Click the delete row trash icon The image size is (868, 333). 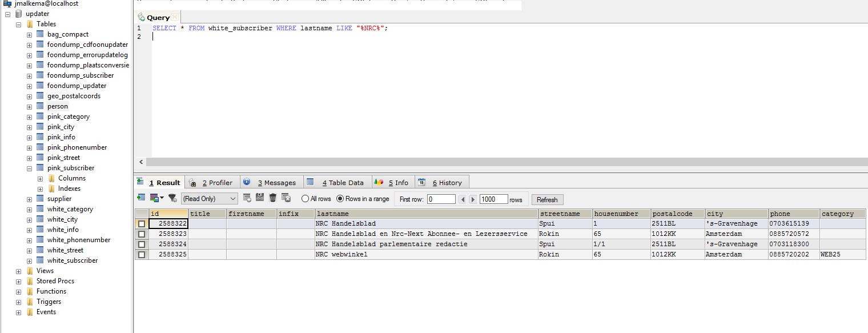tap(273, 198)
